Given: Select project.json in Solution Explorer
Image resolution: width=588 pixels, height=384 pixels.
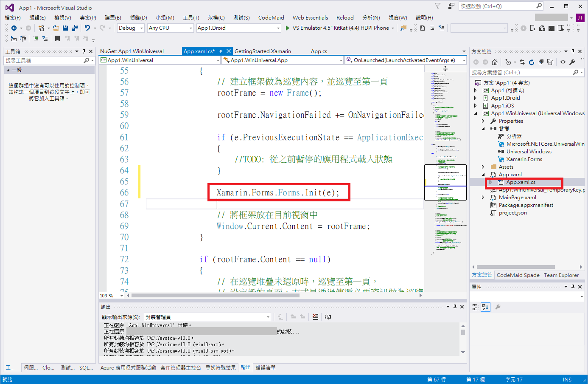Looking at the screenshot, I should (x=512, y=213).
